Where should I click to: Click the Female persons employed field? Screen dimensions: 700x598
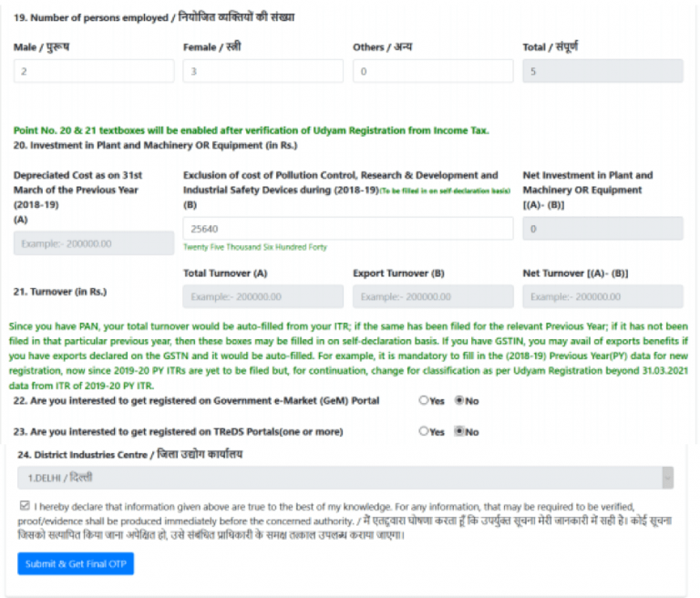[x=263, y=71]
